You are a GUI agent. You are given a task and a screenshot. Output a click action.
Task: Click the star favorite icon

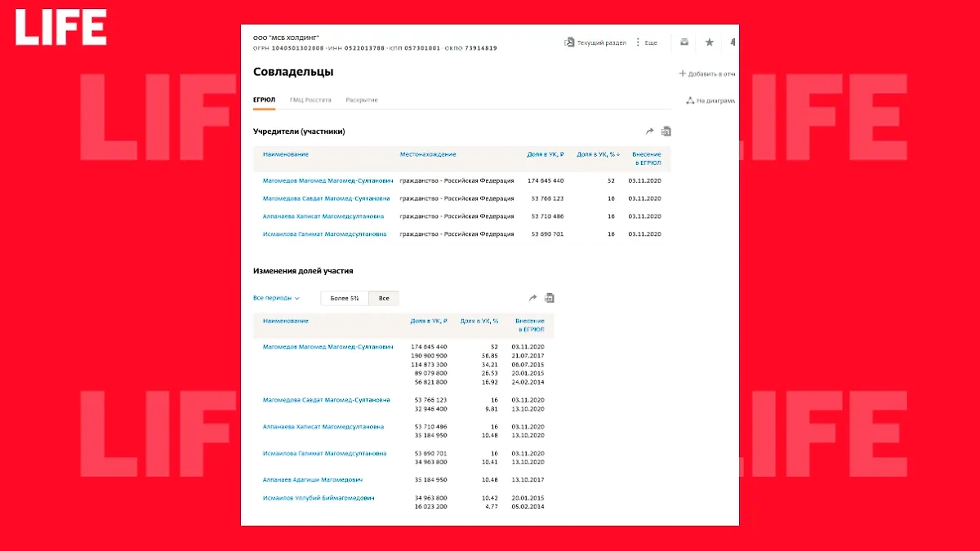[709, 42]
